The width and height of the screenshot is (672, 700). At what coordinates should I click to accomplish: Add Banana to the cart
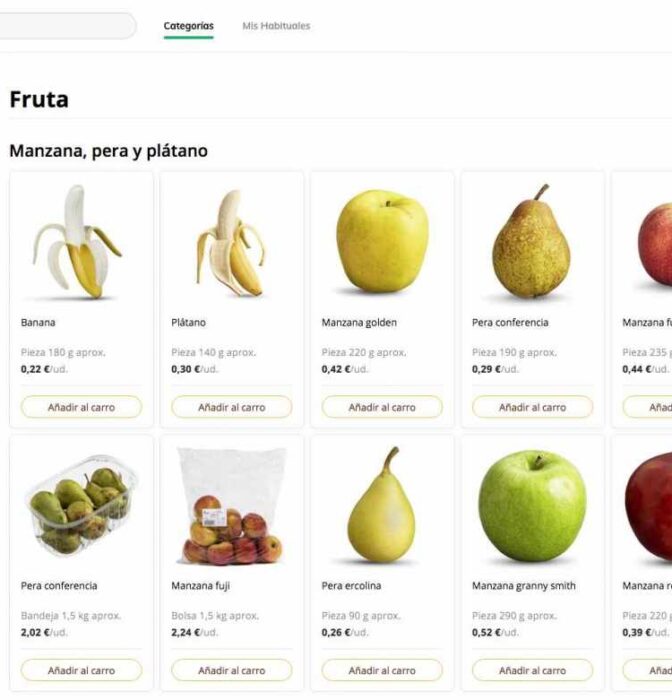(81, 407)
